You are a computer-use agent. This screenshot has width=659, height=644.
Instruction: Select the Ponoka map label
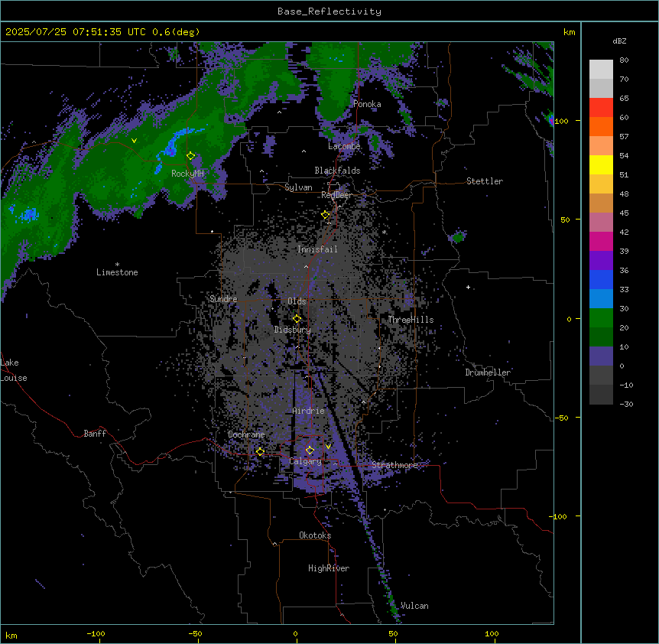tap(367, 104)
